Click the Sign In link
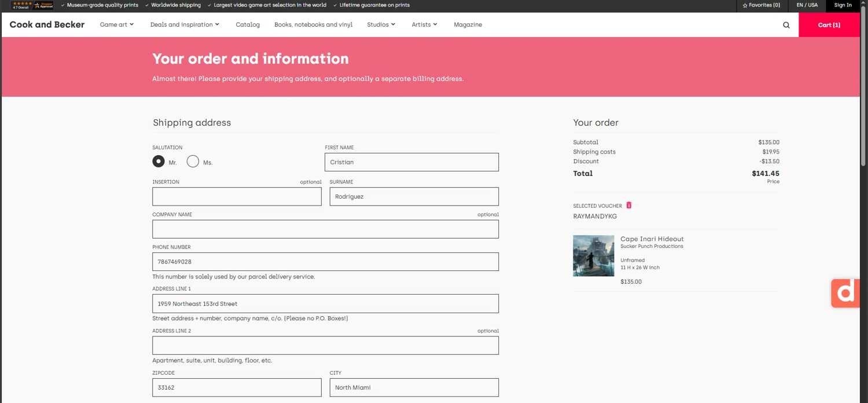Viewport: 868px width, 403px height. [843, 5]
